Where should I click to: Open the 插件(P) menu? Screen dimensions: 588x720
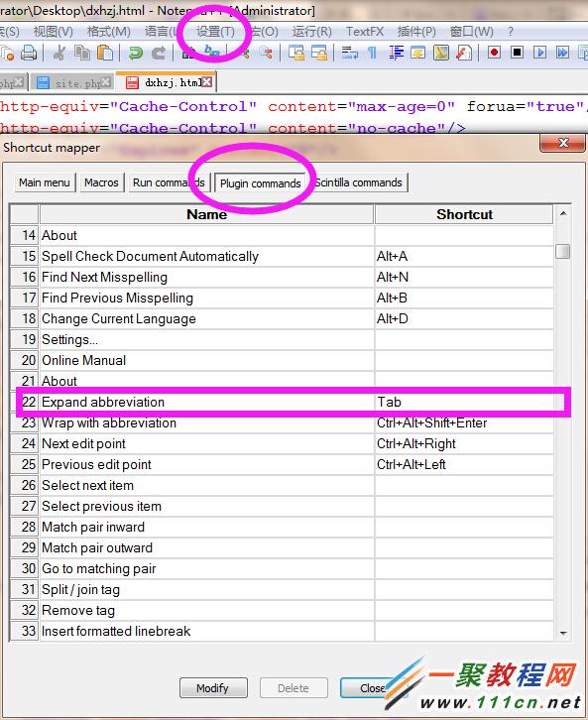tap(416, 32)
